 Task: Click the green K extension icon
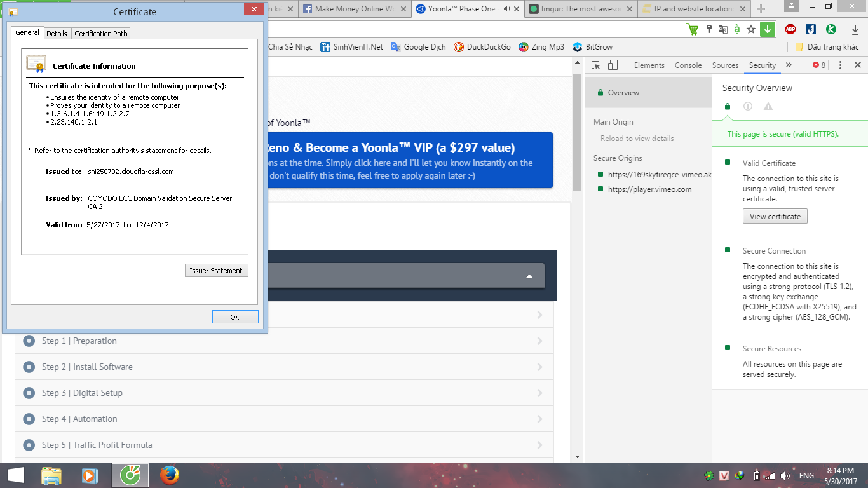tap(831, 29)
